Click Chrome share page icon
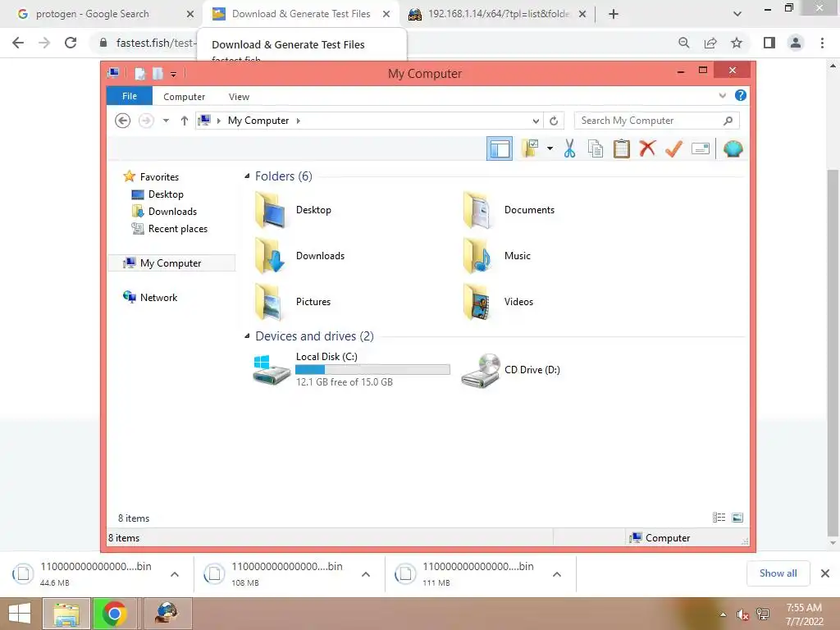The height and width of the screenshot is (630, 840). pos(710,43)
